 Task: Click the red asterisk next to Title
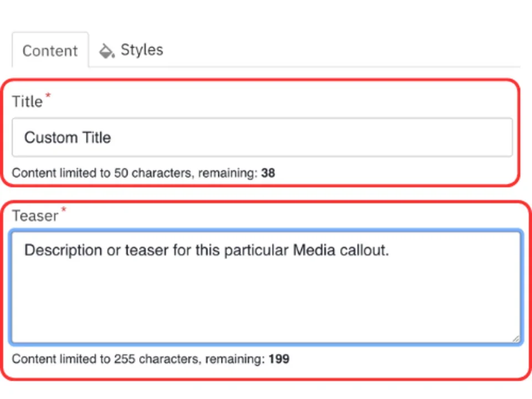[48, 95]
